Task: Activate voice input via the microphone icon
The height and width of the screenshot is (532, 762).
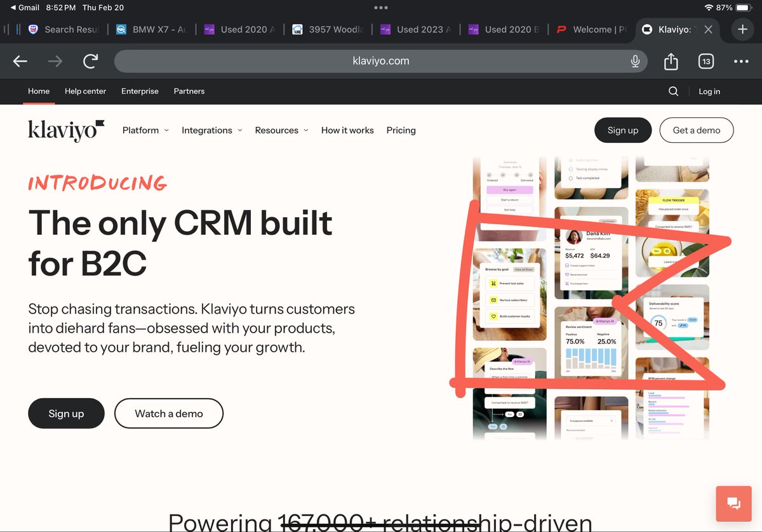Action: click(x=634, y=61)
